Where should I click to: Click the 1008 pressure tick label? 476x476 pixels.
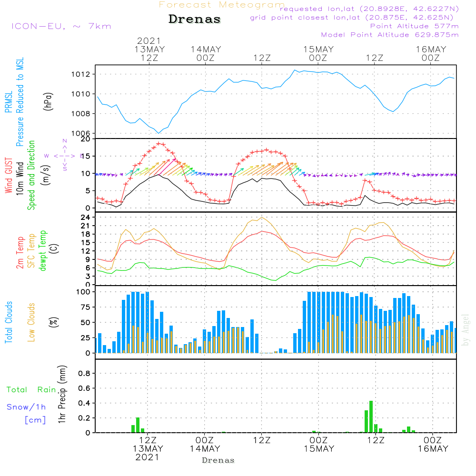click(81, 114)
